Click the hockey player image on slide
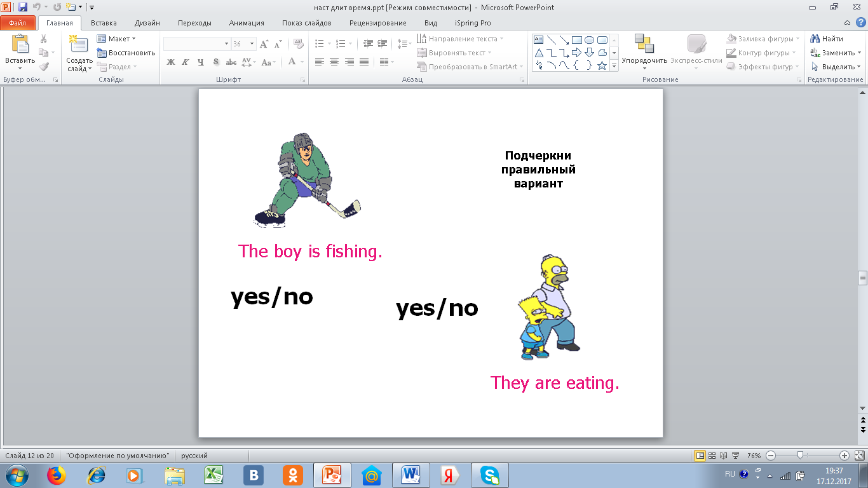868x488 pixels. 306,180
